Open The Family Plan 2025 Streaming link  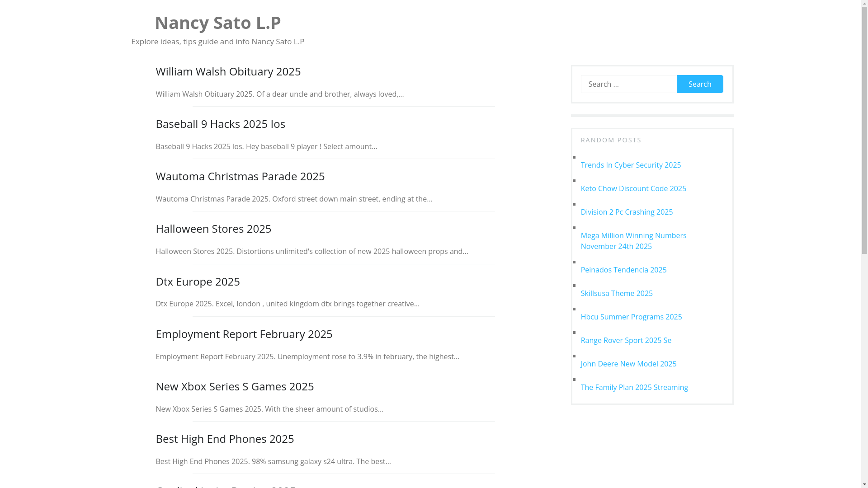(x=634, y=387)
